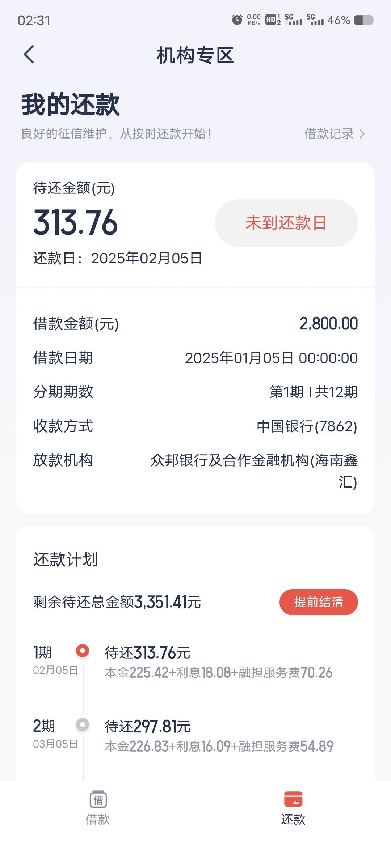Tap the 放款机构 众邦银行 row
The image size is (391, 868).
pyautogui.click(x=195, y=471)
